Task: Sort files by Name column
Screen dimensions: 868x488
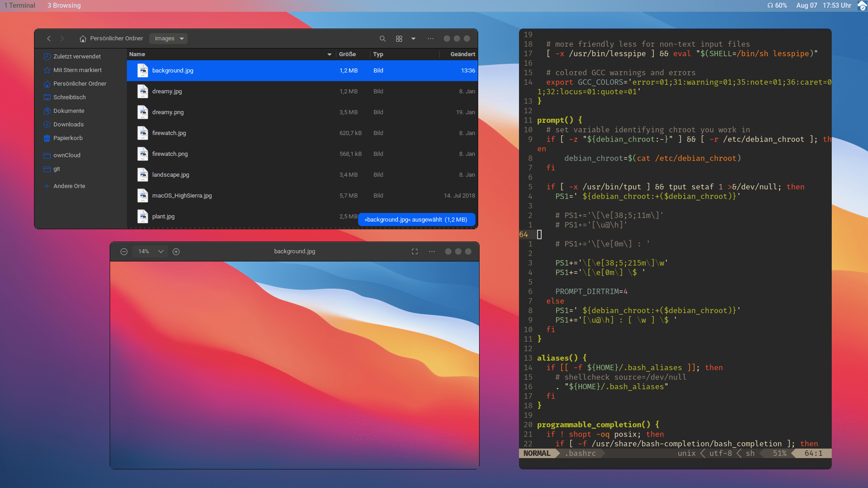Action: click(x=231, y=54)
